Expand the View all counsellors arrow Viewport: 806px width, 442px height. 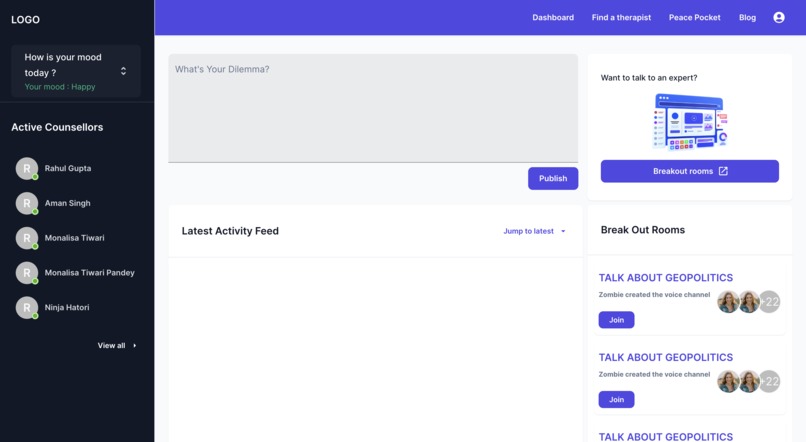135,345
